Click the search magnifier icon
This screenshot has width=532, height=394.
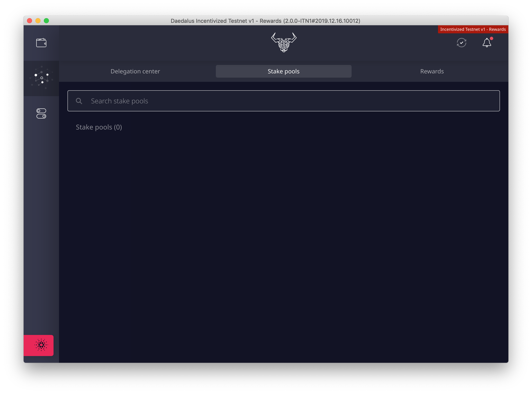[x=79, y=101]
